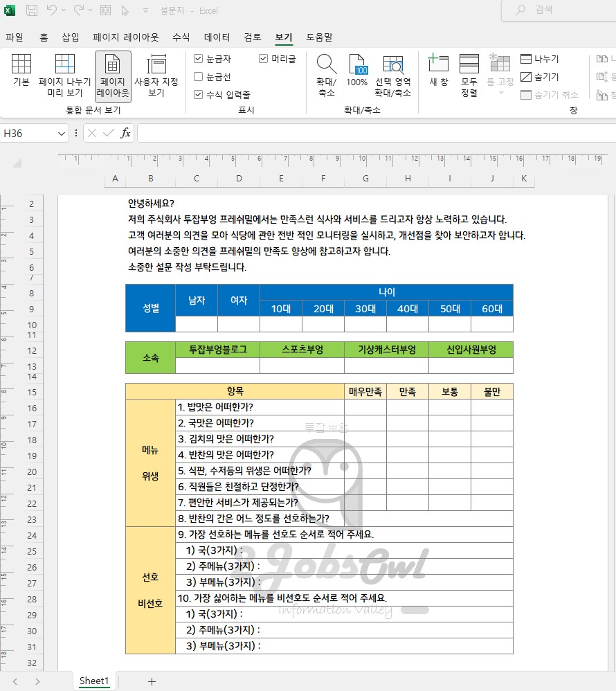Screen dimensions: 616x691
Task: Open the 도움말 ribbon tab
Action: pyautogui.click(x=320, y=37)
